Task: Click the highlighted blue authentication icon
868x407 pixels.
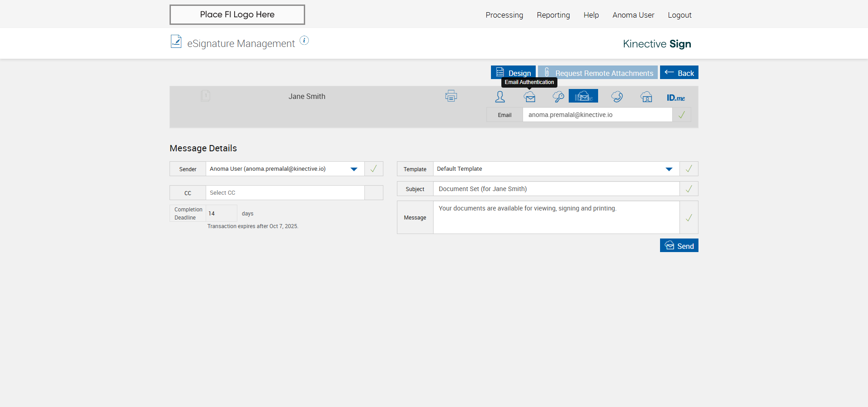Action: [x=583, y=96]
